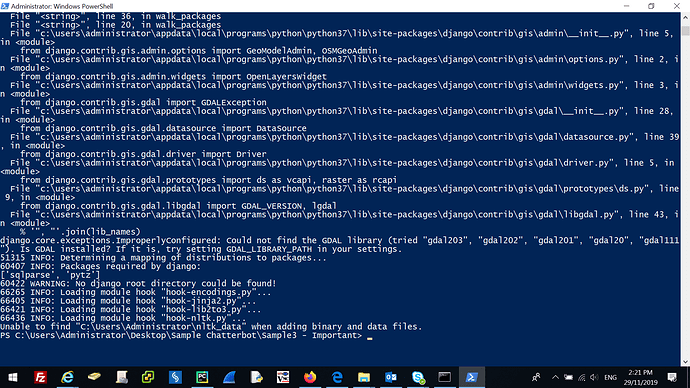Click the 'hook-encodings.py' info line
Viewport: 690px width, 388px height.
pyautogui.click(x=136, y=293)
